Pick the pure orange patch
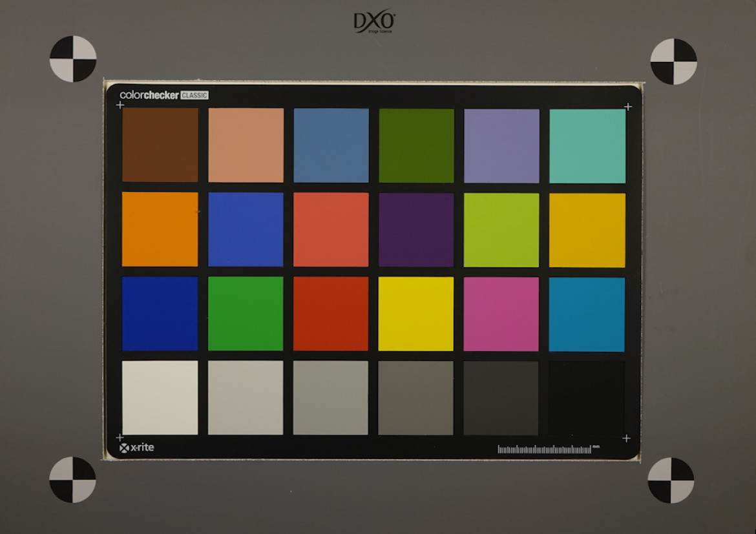The height and width of the screenshot is (534, 756). click(160, 229)
